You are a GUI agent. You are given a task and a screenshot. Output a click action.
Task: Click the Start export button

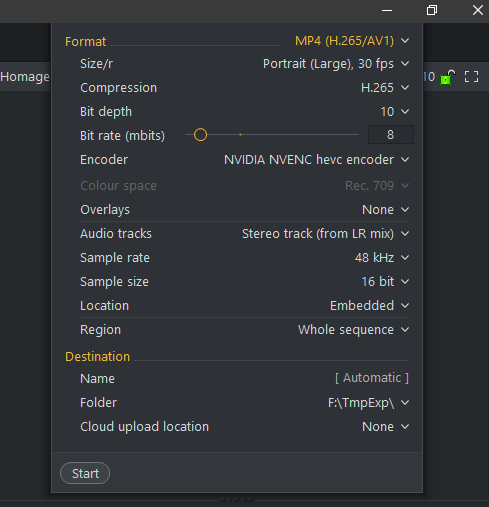[x=85, y=473]
